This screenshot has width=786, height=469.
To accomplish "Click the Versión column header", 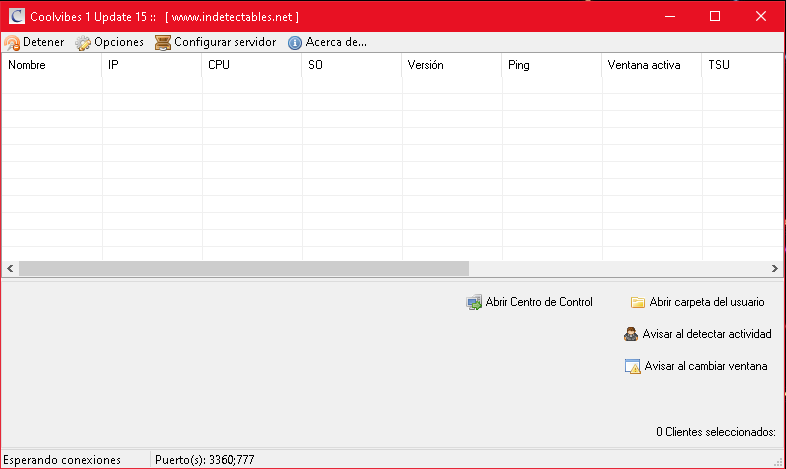I will tap(452, 65).
